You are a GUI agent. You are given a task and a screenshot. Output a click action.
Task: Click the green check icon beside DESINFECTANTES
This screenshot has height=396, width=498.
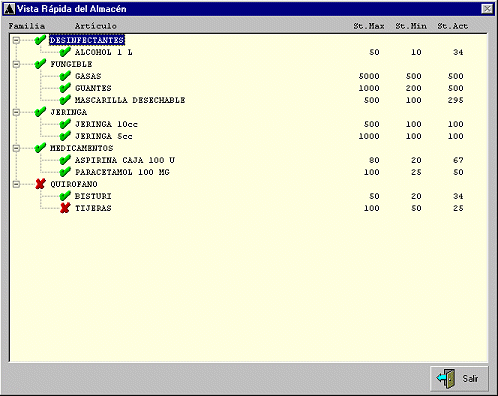pos(40,40)
